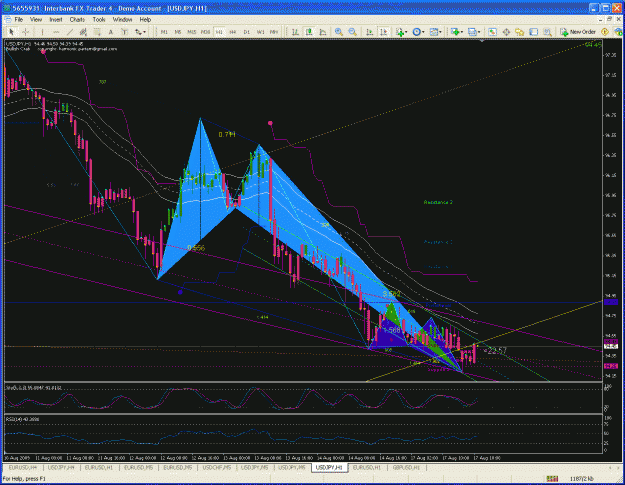The width and height of the screenshot is (625, 485).
Task: Open the Help menu
Action: 145,20
